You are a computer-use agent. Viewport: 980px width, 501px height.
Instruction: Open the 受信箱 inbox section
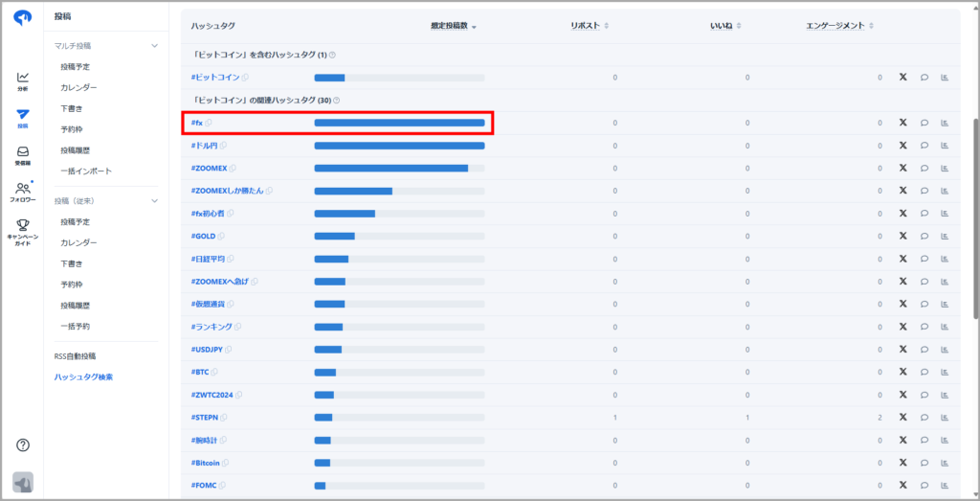point(23,155)
